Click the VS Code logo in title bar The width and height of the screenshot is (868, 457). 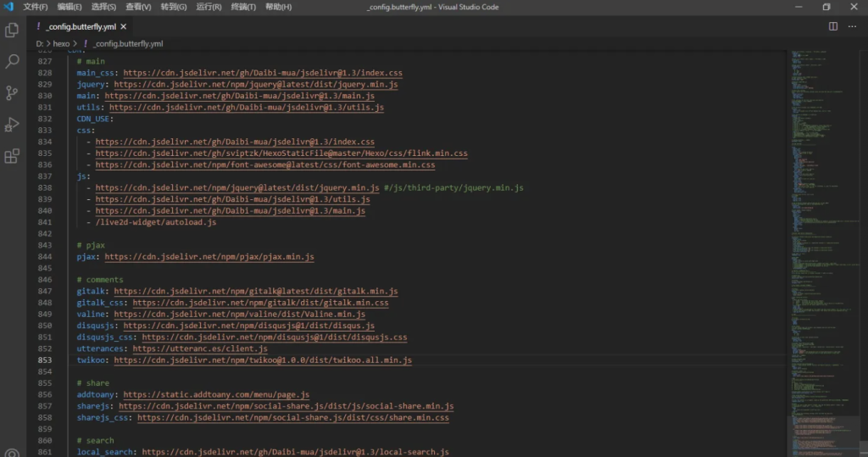(8, 7)
